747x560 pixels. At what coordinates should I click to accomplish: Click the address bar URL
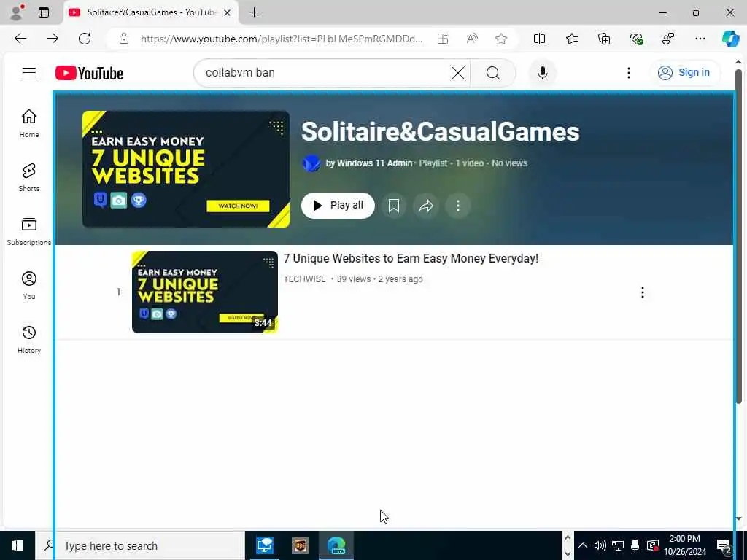coord(281,39)
